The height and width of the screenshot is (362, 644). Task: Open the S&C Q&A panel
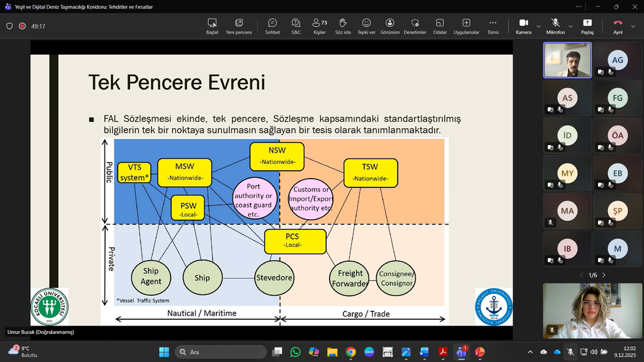296,26
